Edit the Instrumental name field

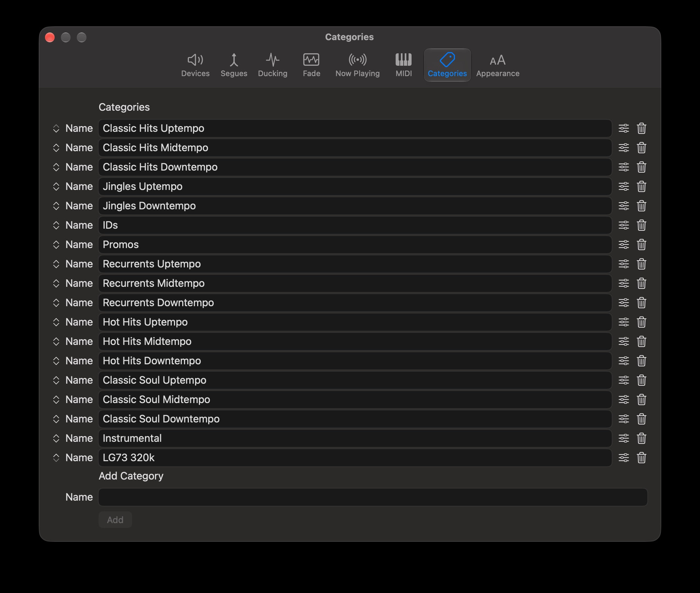355,438
